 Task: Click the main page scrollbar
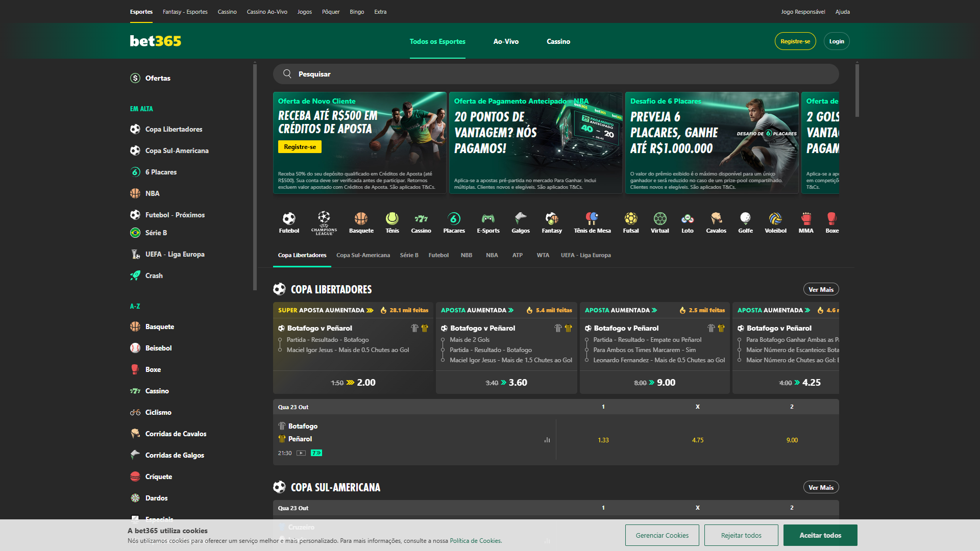pos(857,89)
